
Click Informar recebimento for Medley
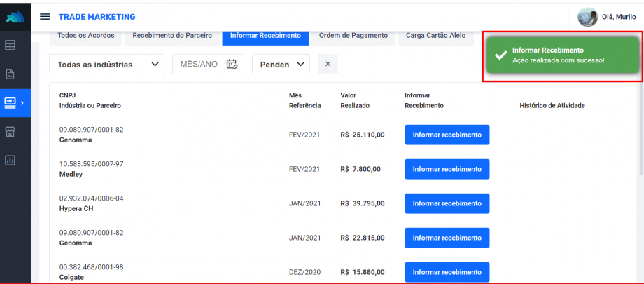(447, 169)
